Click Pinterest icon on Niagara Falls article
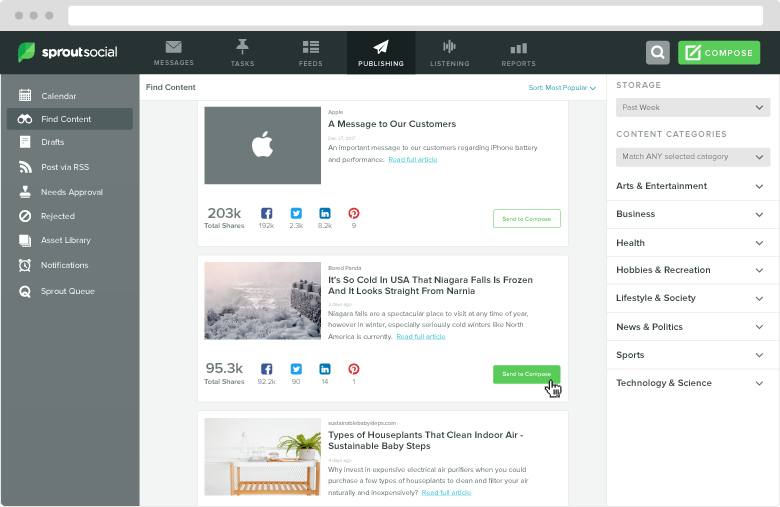780x507 pixels. [x=353, y=369]
